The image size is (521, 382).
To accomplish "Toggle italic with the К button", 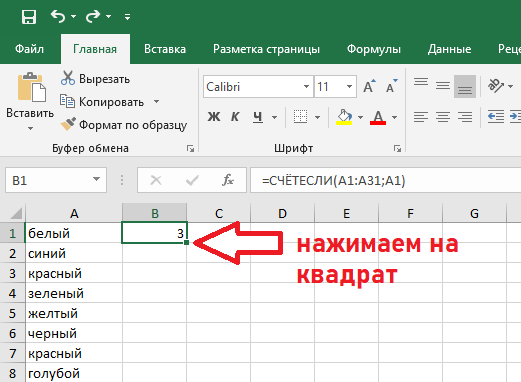I will (x=235, y=117).
